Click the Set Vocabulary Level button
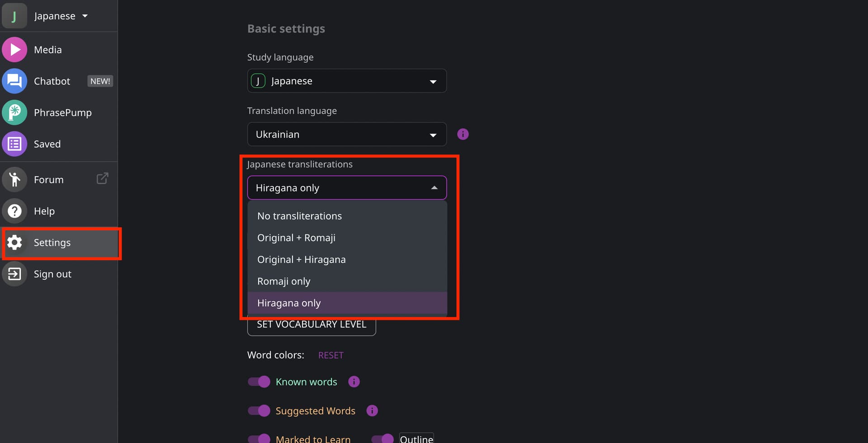The height and width of the screenshot is (443, 868). 311,325
